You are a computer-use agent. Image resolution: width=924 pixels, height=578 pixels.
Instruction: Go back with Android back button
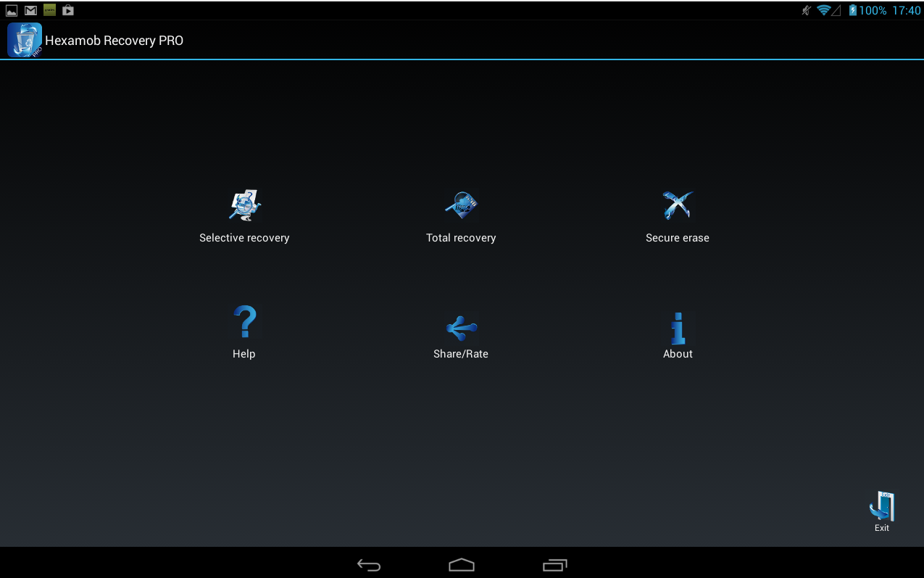(x=369, y=565)
